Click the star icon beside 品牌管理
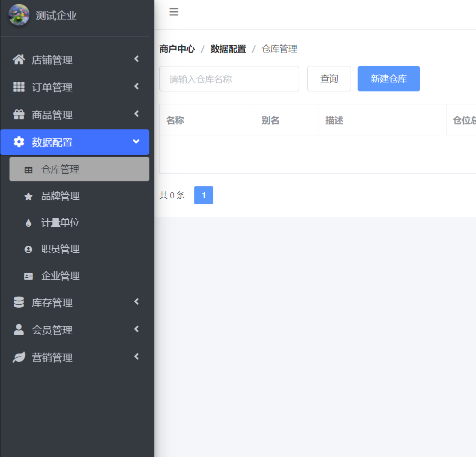 click(x=28, y=197)
